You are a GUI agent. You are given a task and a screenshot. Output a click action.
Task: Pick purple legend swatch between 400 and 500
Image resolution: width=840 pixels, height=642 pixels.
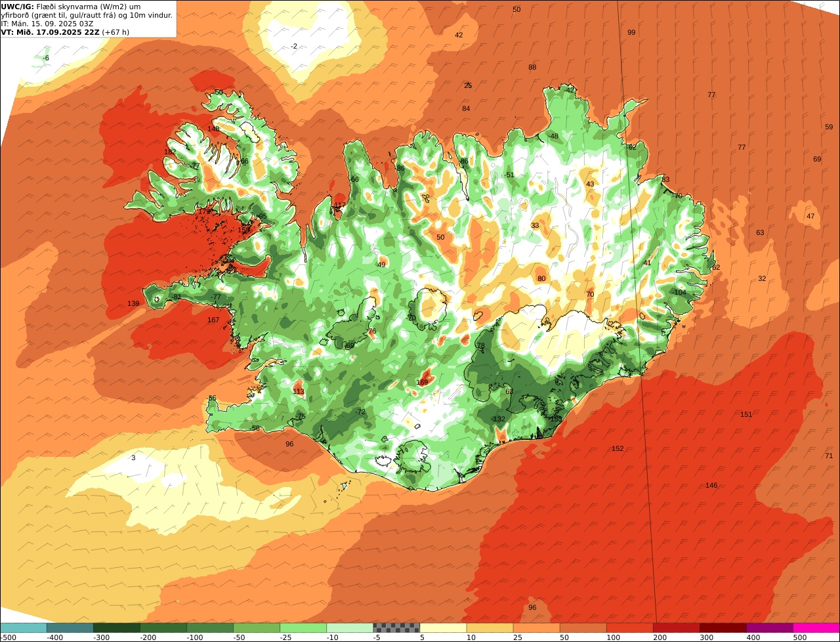point(769,628)
